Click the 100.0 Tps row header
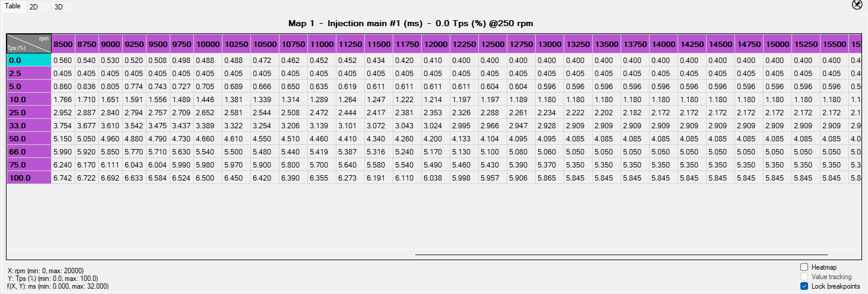The height and width of the screenshot is (294, 868). click(x=28, y=178)
